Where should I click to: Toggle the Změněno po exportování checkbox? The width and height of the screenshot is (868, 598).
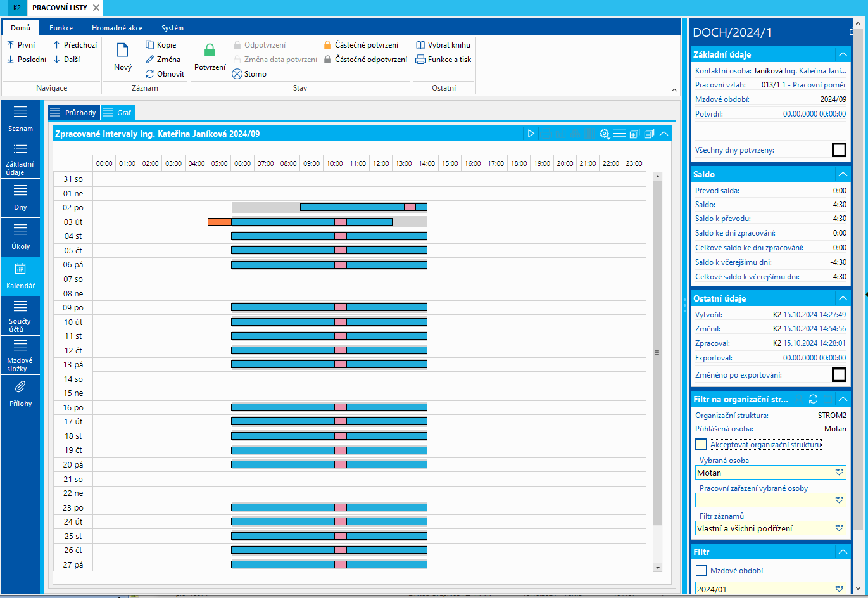coord(839,375)
